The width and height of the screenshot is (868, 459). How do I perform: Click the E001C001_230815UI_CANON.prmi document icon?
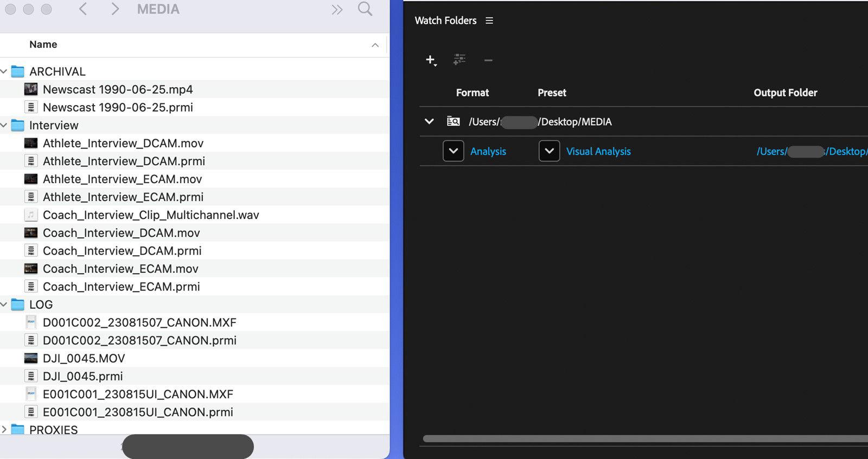pyautogui.click(x=31, y=412)
